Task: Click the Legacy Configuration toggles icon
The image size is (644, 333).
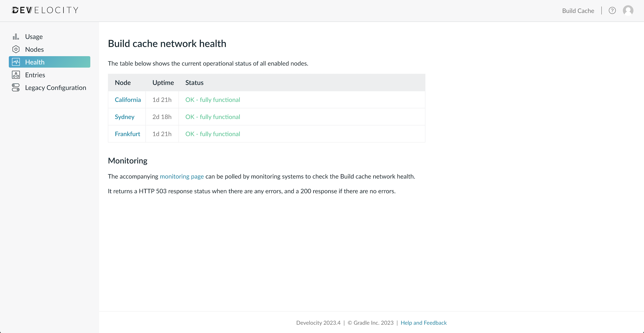Action: 16,87
